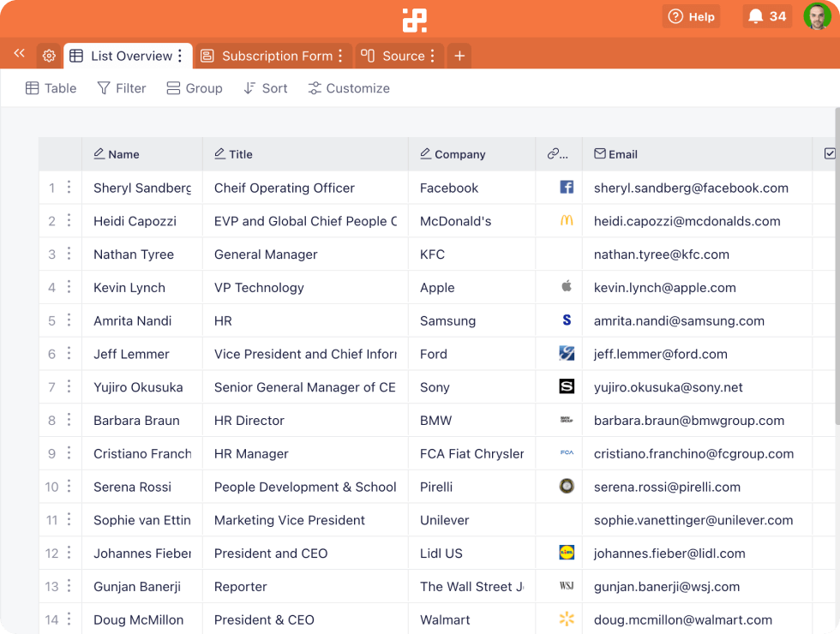Open the Customize options
840x634 pixels.
[x=349, y=88]
